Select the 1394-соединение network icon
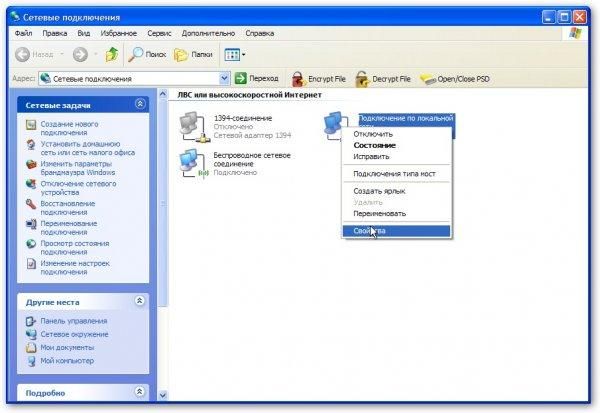 [x=187, y=125]
